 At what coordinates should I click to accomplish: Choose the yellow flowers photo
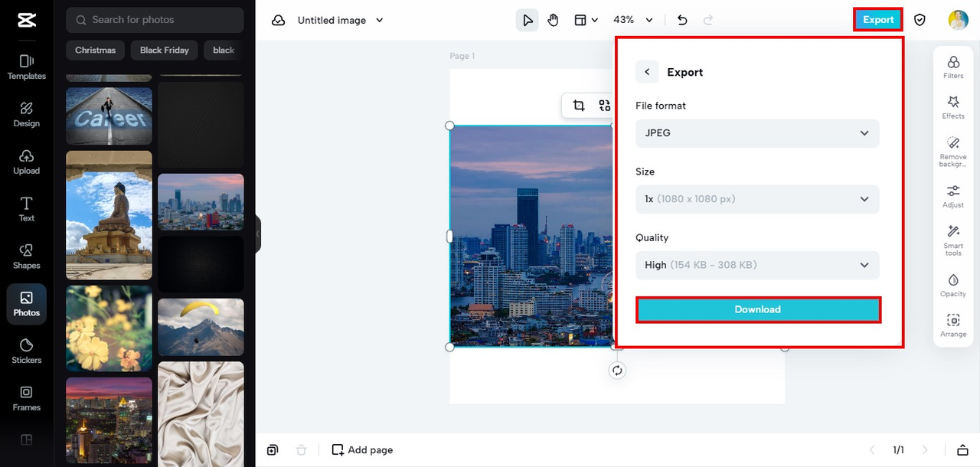[x=109, y=328]
